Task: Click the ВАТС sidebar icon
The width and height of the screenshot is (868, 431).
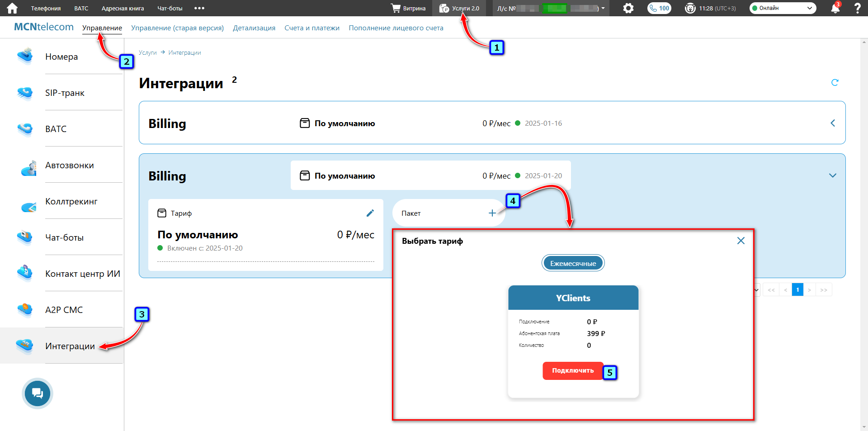Action: click(25, 129)
